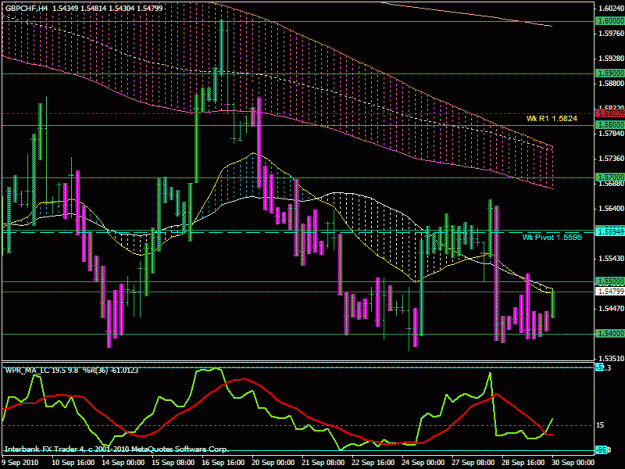The height and width of the screenshot is (469, 625).
Task: Click the 1.60240 price axis label
Action: pyautogui.click(x=611, y=8)
